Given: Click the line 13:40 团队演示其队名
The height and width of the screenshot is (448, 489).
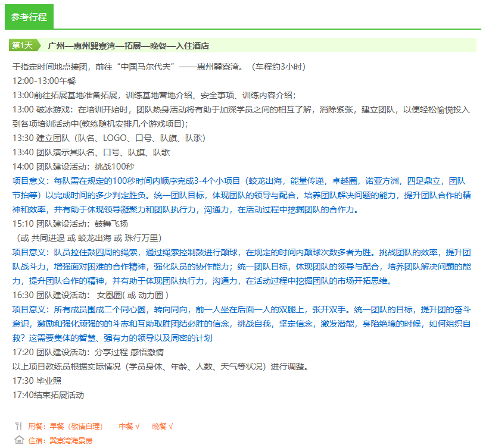Looking at the screenshot, I should pos(91,152).
